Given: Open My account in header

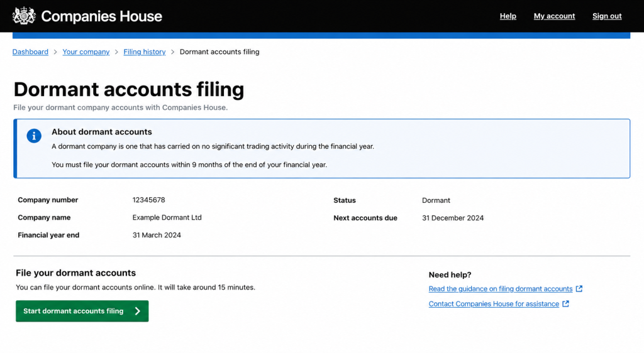Looking at the screenshot, I should tap(555, 16).
